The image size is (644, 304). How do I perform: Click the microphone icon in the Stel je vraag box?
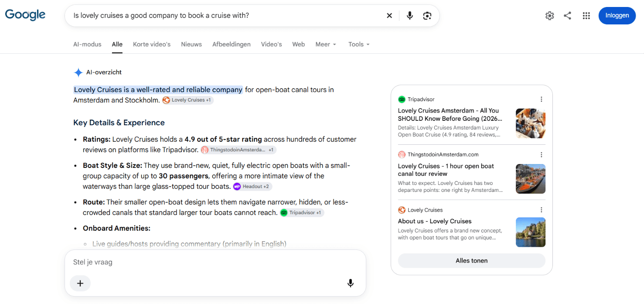pos(351,284)
